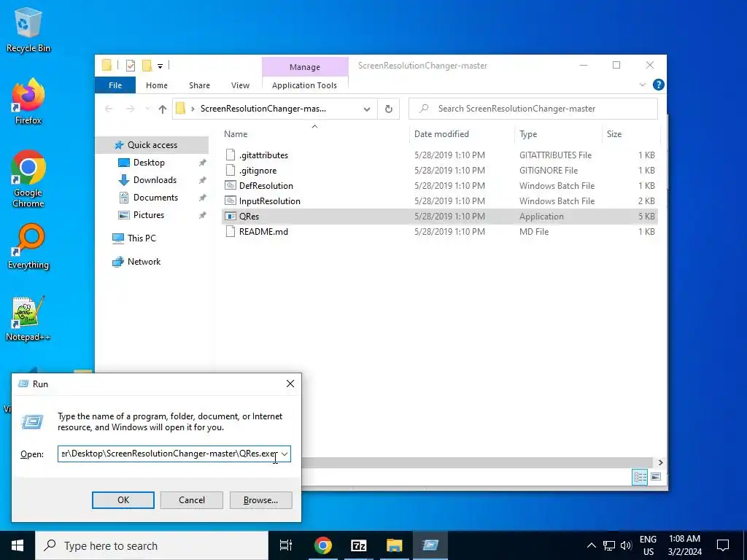The image size is (747, 560).
Task: Open the File menu tab
Action: pos(115,85)
